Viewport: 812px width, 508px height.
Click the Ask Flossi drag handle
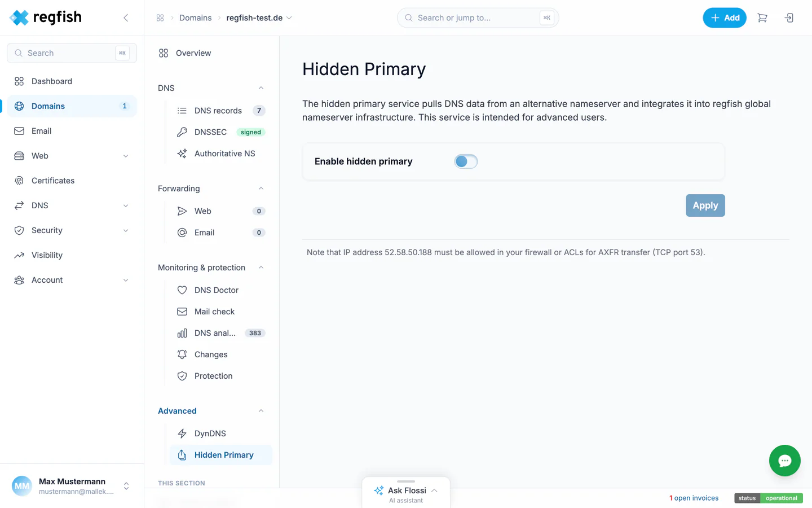[x=406, y=481]
